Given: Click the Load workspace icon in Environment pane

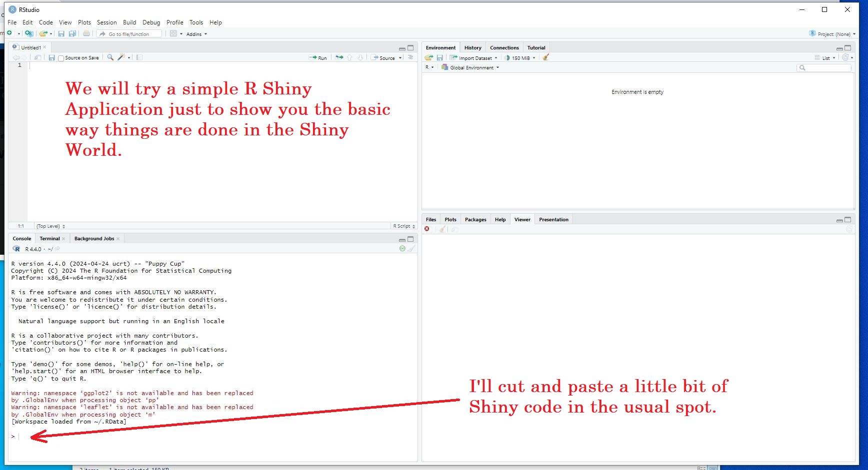Looking at the screenshot, I should click(428, 57).
